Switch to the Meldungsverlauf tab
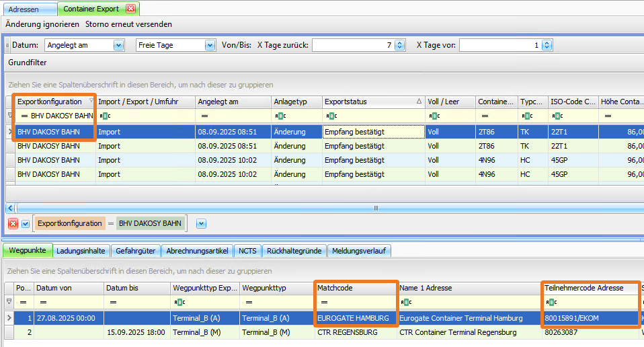Viewport: 644px width, 347px height. point(360,251)
